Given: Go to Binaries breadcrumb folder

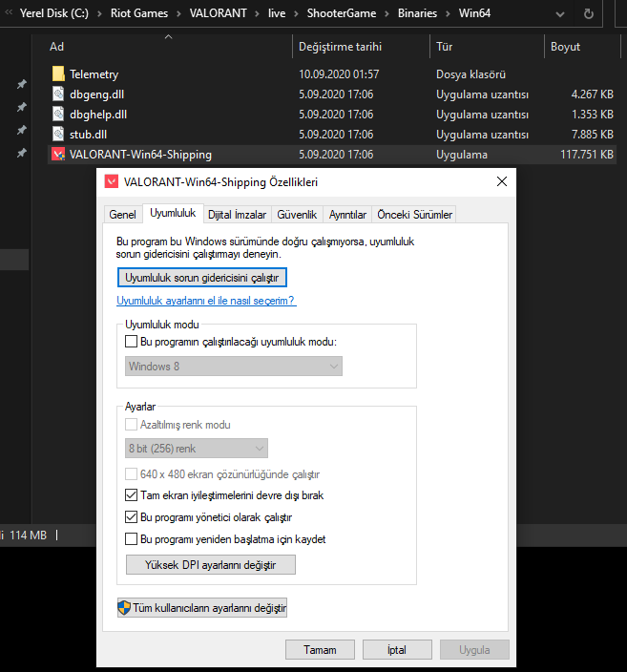Looking at the screenshot, I should click(417, 13).
